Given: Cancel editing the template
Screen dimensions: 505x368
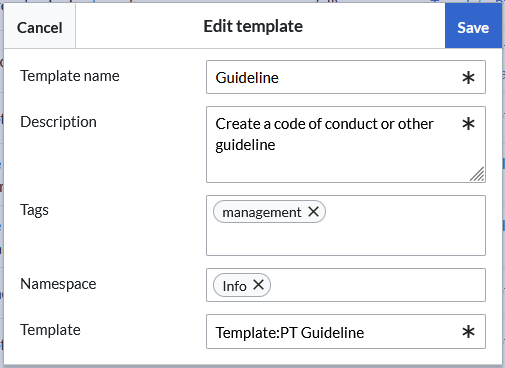Looking at the screenshot, I should 40,27.
